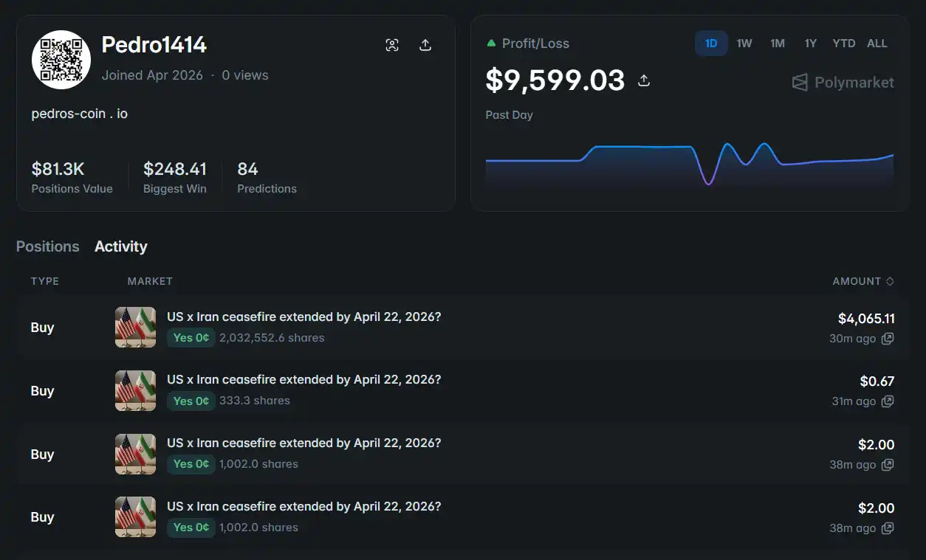Show ALL time profit range
The image size is (926, 560).
tap(877, 44)
